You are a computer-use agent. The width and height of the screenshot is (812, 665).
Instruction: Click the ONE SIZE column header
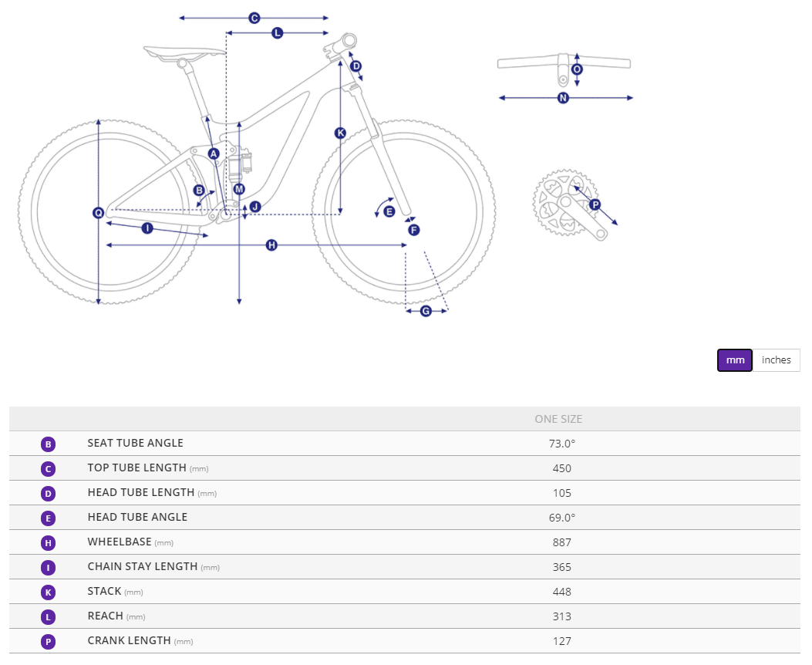[x=558, y=420]
